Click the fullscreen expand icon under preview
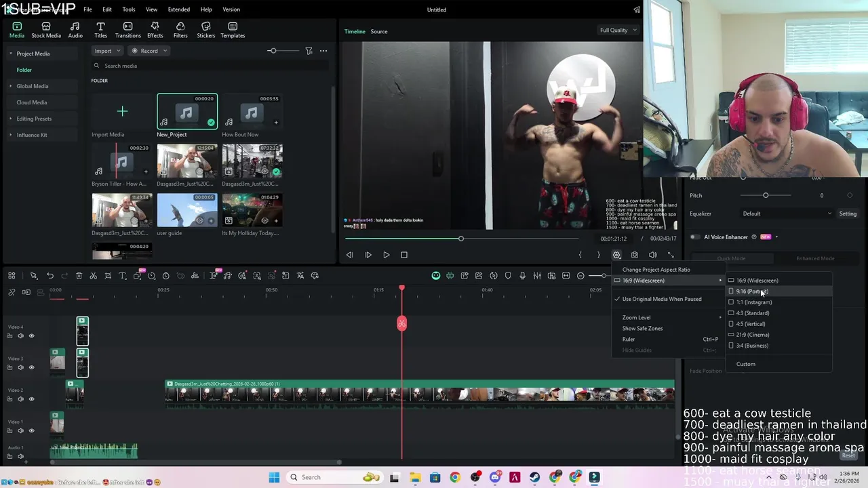The image size is (868, 488). point(671,255)
